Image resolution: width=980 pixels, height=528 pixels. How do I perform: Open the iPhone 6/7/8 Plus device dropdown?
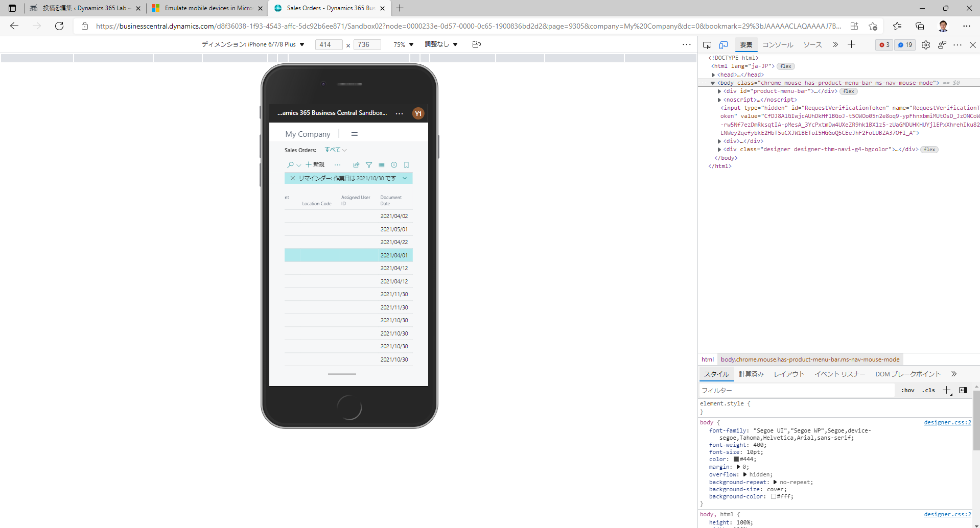pyautogui.click(x=302, y=44)
